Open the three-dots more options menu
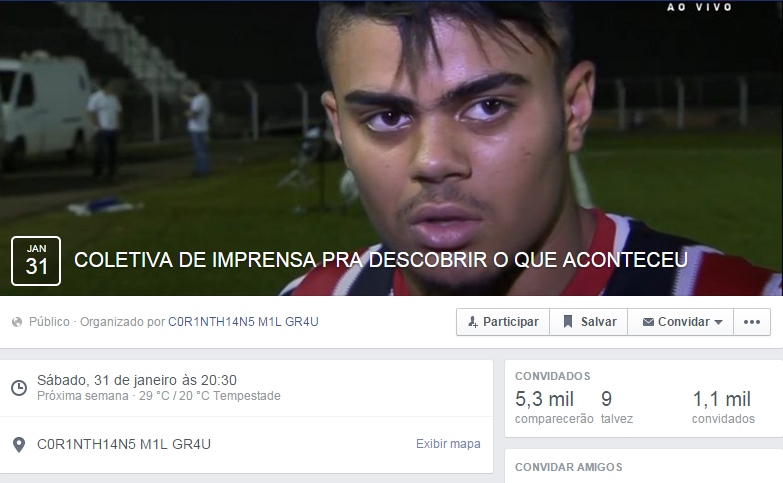 [x=752, y=322]
